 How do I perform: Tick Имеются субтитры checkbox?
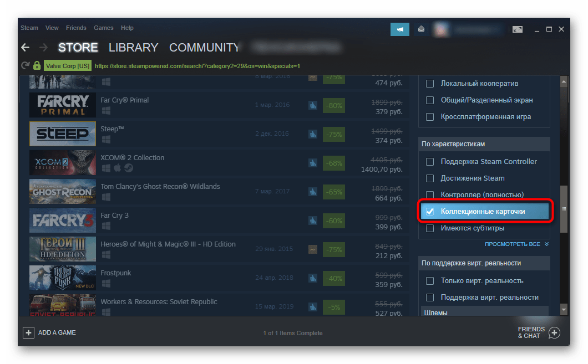coord(430,228)
